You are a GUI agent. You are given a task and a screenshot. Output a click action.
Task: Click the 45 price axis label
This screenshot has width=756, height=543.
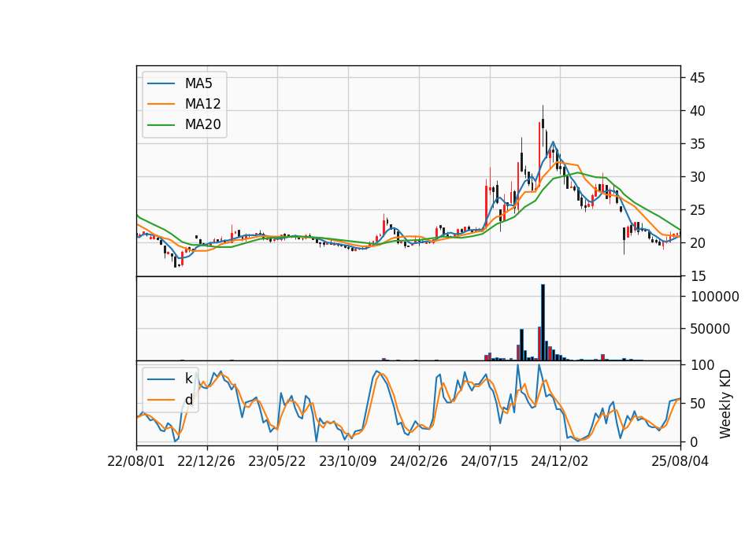click(698, 78)
